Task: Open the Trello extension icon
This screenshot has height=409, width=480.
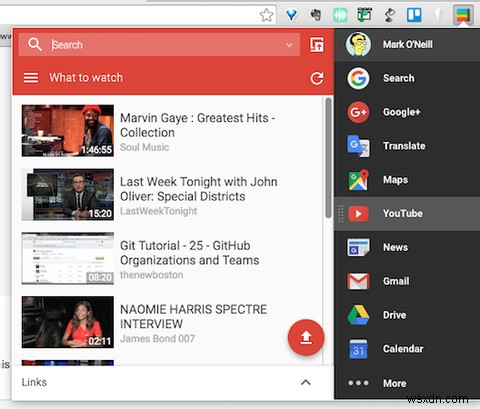Action: pyautogui.click(x=414, y=15)
